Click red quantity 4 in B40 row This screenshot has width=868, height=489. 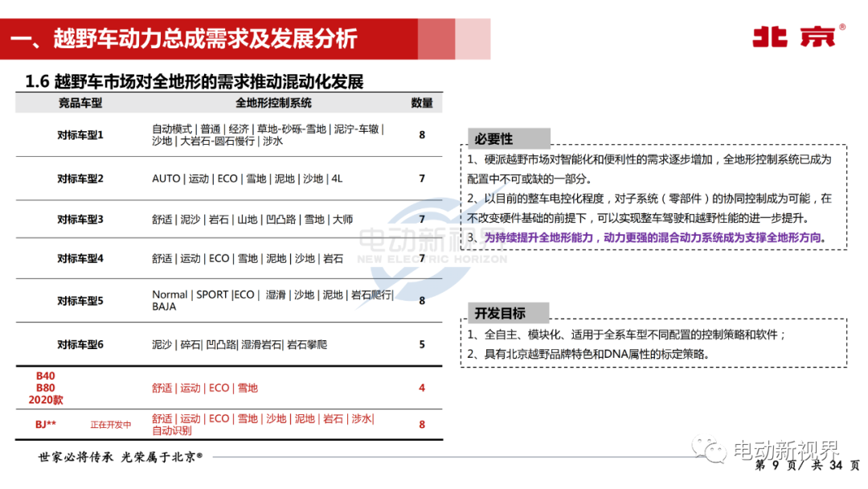click(x=422, y=388)
